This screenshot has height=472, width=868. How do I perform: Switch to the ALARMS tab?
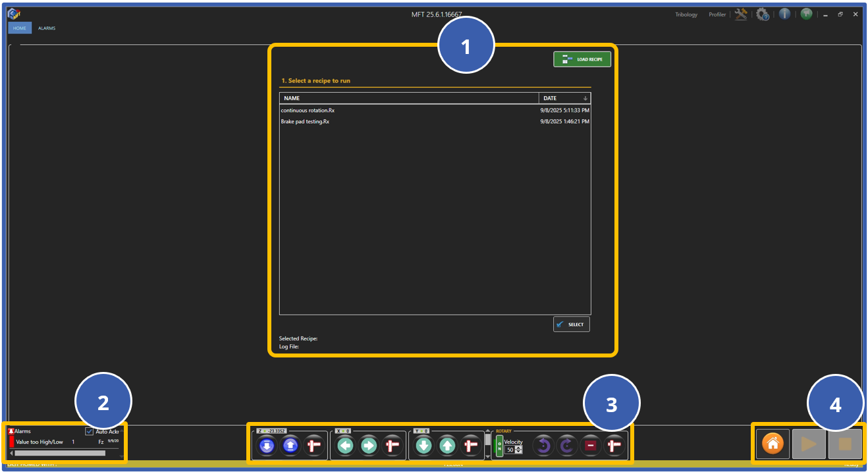coord(47,28)
